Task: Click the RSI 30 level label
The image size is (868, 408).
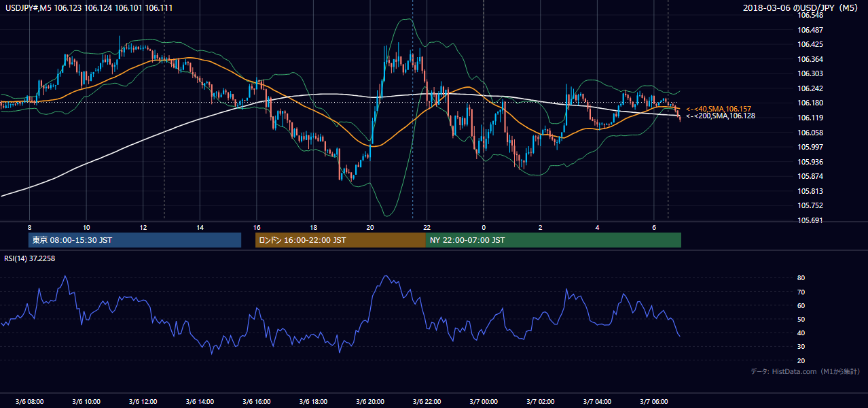Action: coord(801,347)
